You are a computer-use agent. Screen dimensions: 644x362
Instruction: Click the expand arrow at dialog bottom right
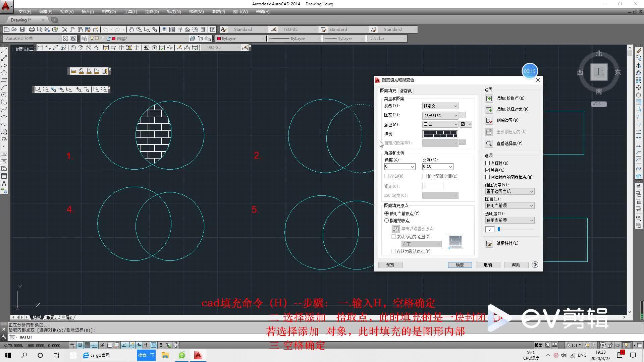[x=535, y=265]
